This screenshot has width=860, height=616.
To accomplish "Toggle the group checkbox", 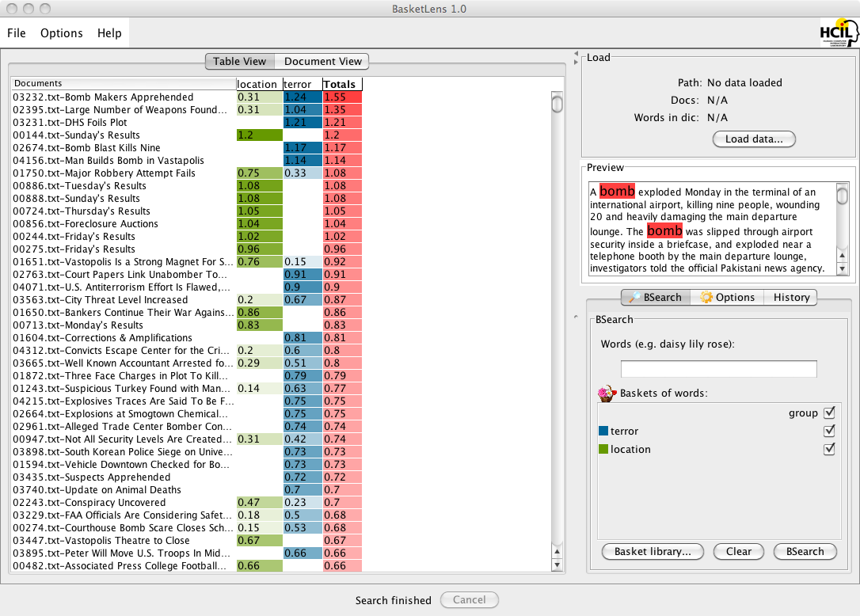I will (829, 413).
